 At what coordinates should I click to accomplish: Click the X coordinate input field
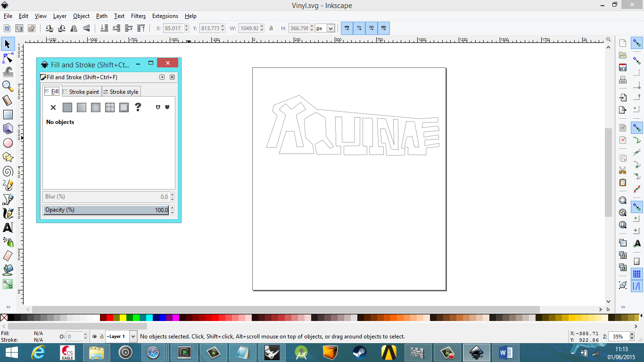pos(173,28)
